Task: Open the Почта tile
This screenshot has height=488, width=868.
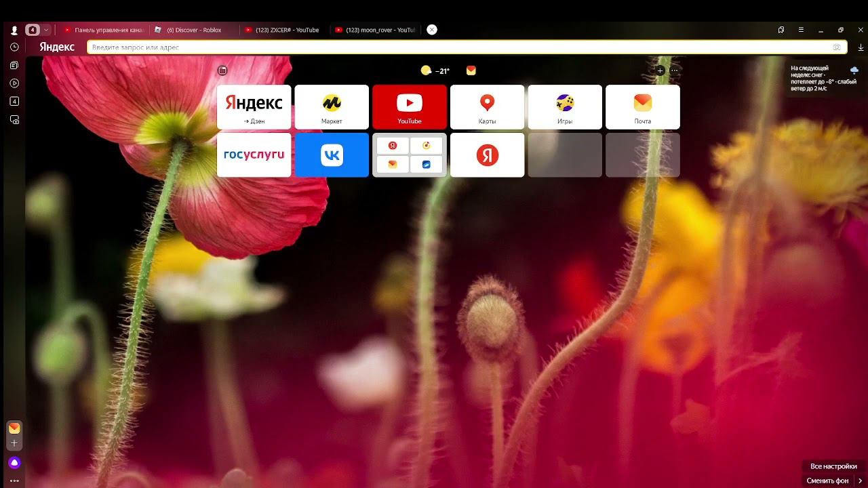Action: coord(643,107)
